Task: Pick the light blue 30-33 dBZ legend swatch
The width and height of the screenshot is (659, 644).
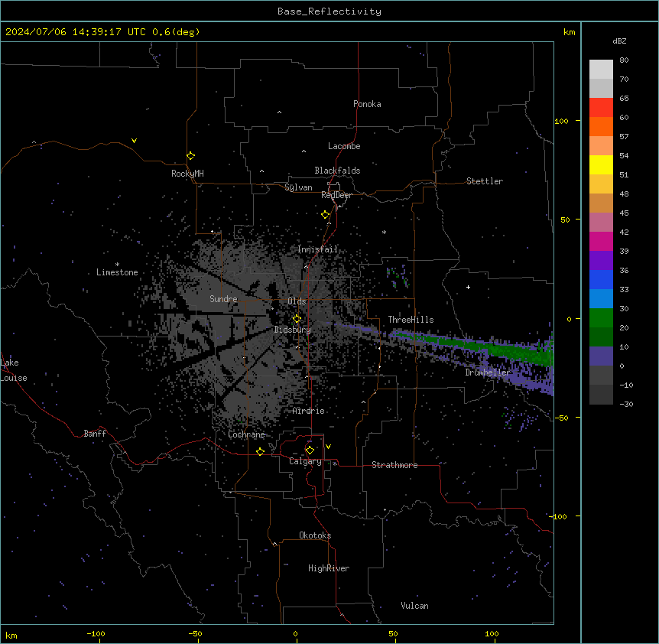Action: click(601, 299)
